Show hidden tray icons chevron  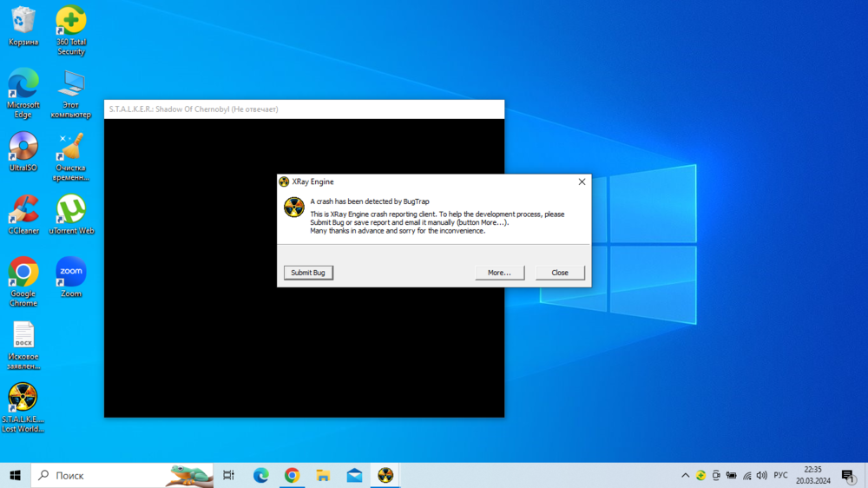(686, 475)
